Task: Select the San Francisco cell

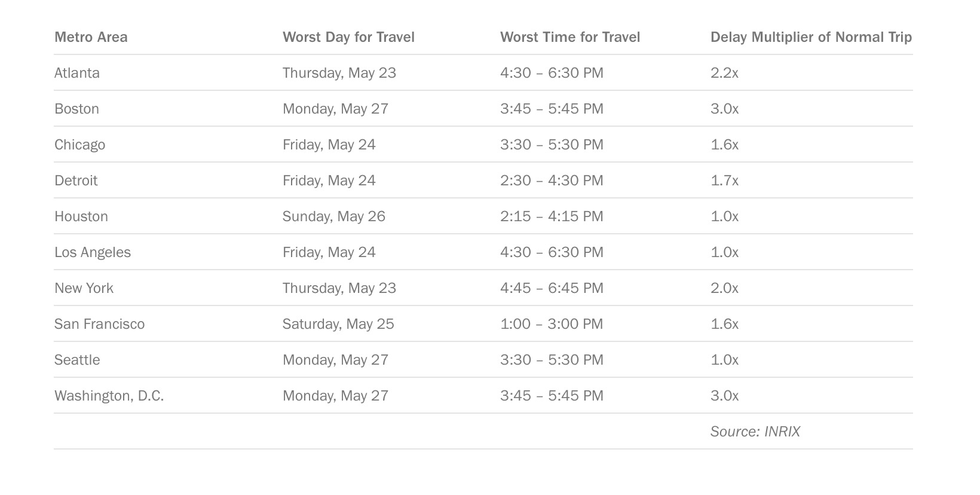Action: pyautogui.click(x=99, y=324)
